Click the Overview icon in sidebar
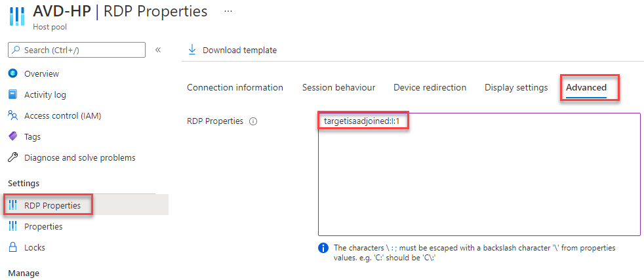Screen dimensions: 644x280 12,73
